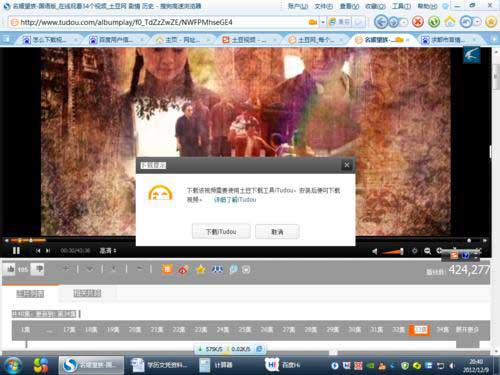This screenshot has height=375, width=500.
Task: Share to Sina Weibo icon
Action: coord(183,269)
